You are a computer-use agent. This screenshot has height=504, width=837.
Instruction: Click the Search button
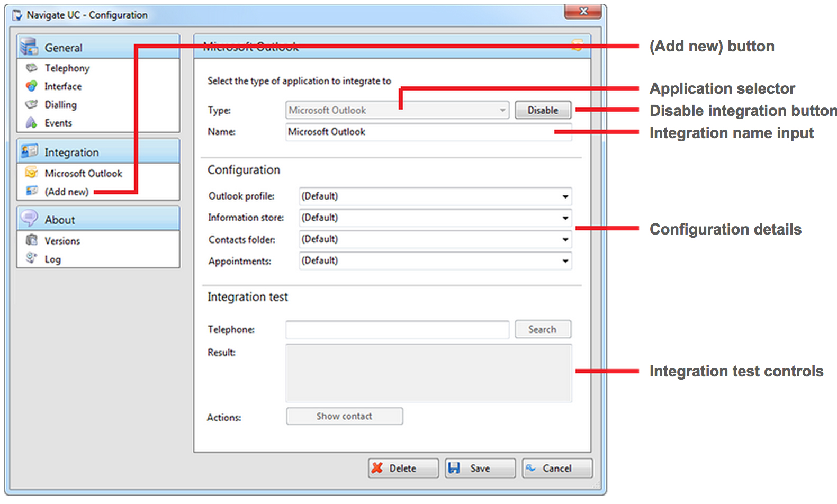tap(543, 329)
